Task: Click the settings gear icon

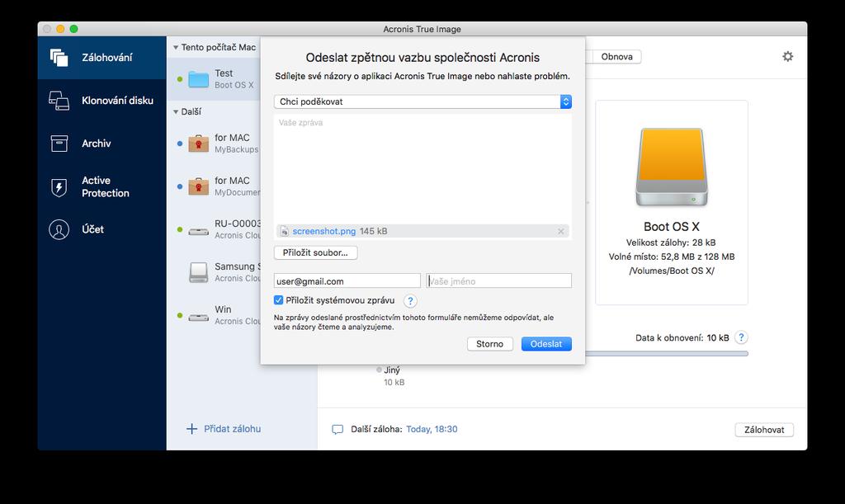Action: (787, 57)
